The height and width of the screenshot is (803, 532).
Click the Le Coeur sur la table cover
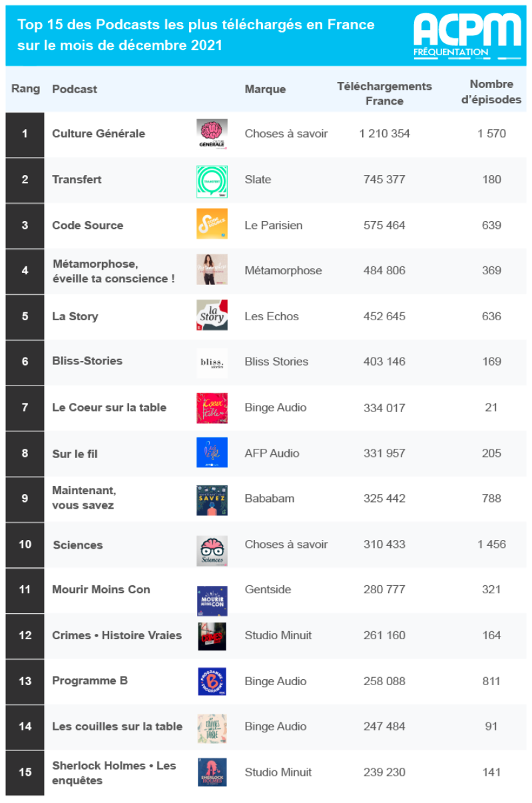(212, 407)
